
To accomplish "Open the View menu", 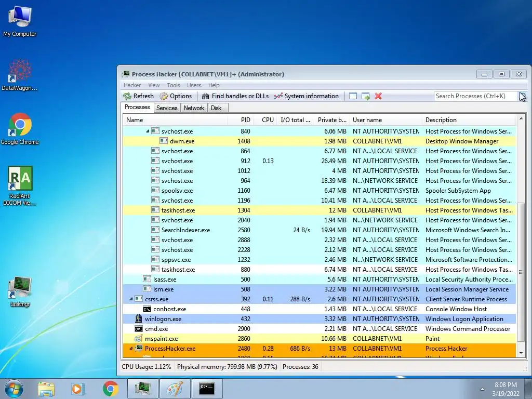I will (x=154, y=85).
